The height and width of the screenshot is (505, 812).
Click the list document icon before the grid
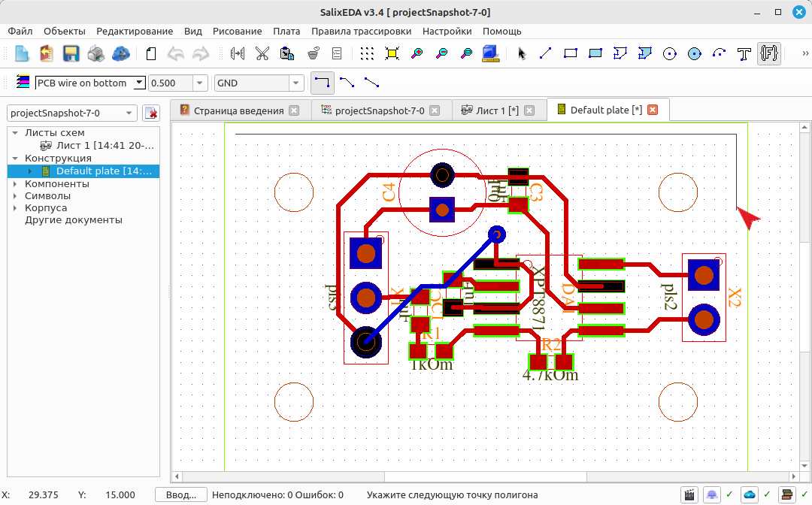pos(337,53)
